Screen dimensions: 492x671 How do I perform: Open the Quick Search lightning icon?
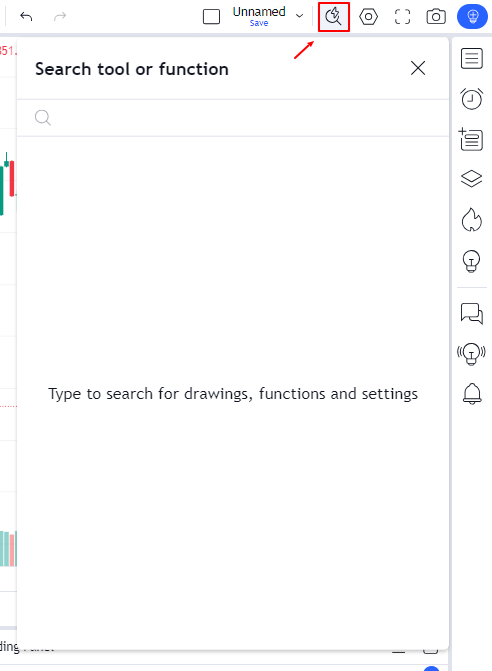334,17
